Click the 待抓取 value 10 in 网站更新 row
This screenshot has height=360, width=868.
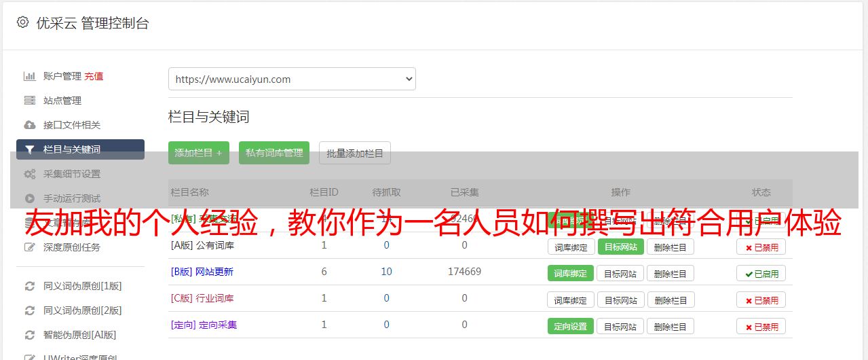(387, 272)
